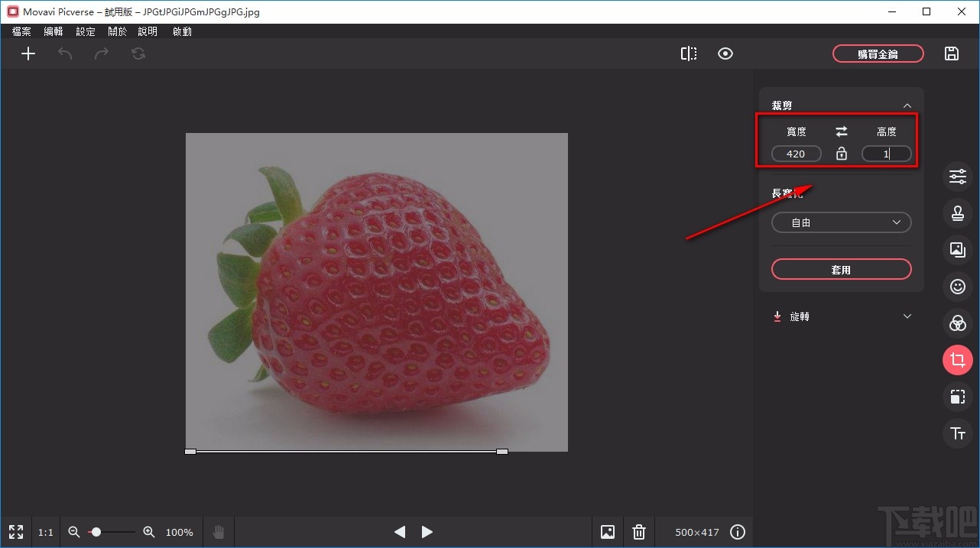Open the background replacement image tool
Image resolution: width=980 pixels, height=548 pixels.
957,249
